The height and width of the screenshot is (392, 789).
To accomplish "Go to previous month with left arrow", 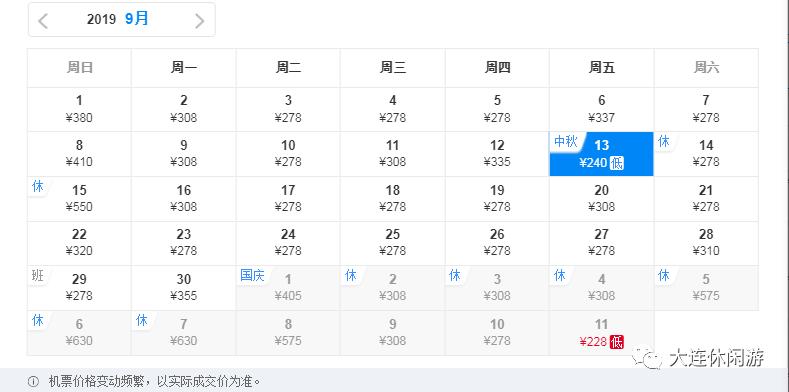I will pyautogui.click(x=43, y=21).
